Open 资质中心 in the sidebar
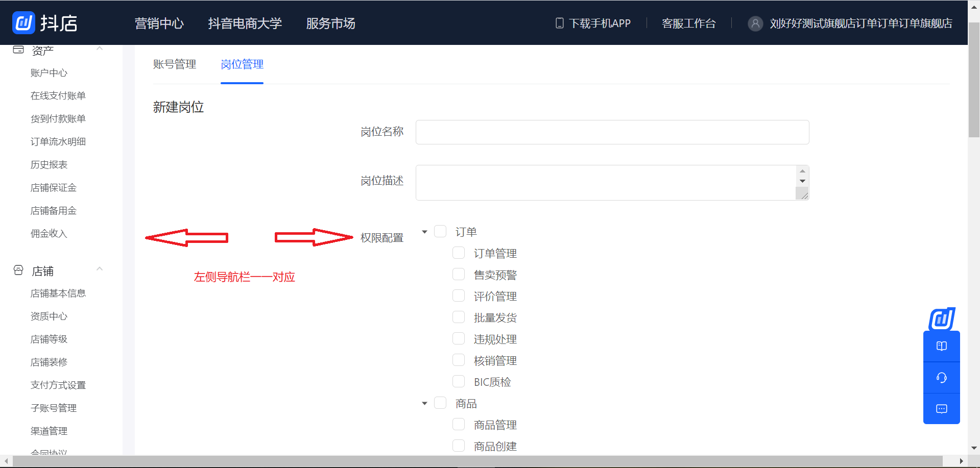Screen dimensions: 980x468 (x=49, y=316)
